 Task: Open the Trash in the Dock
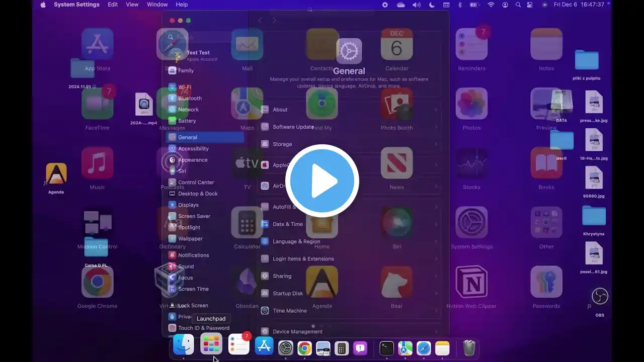coord(469,348)
